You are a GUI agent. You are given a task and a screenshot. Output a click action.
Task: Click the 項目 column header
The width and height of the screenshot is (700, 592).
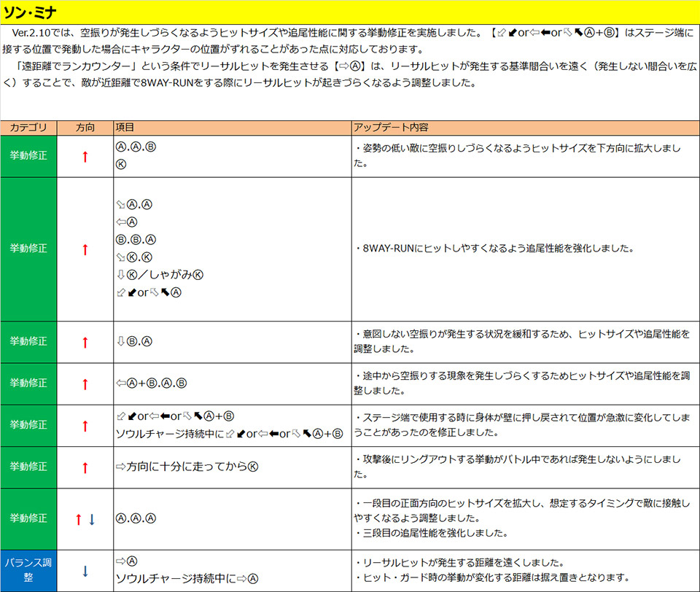125,128
